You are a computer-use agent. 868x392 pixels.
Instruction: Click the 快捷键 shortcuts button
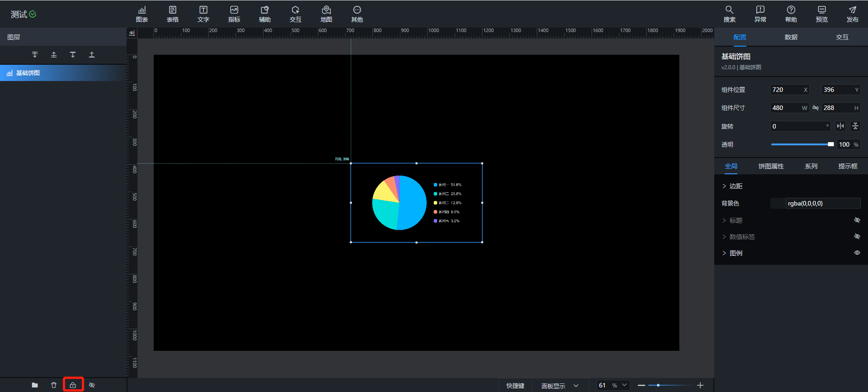(x=515, y=386)
